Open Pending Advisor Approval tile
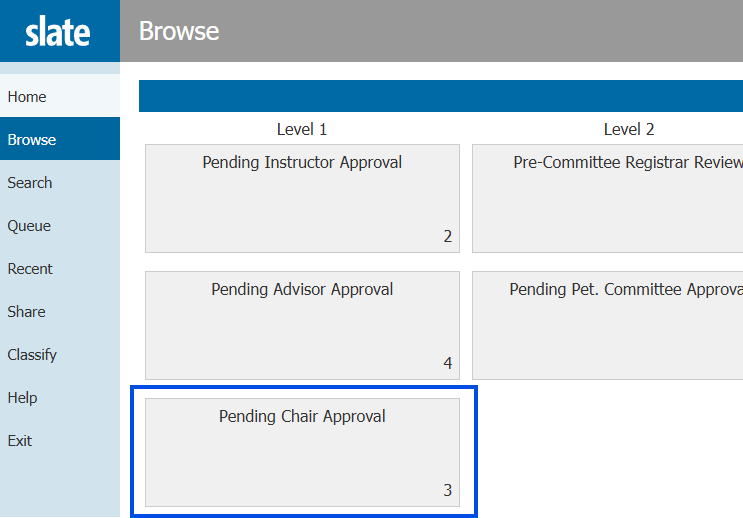 pos(302,325)
